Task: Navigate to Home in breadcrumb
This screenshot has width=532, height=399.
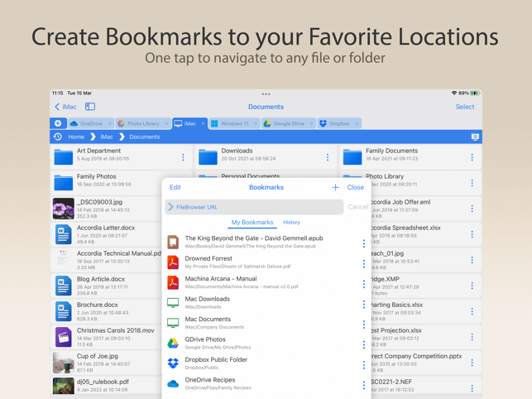Action: [76, 137]
